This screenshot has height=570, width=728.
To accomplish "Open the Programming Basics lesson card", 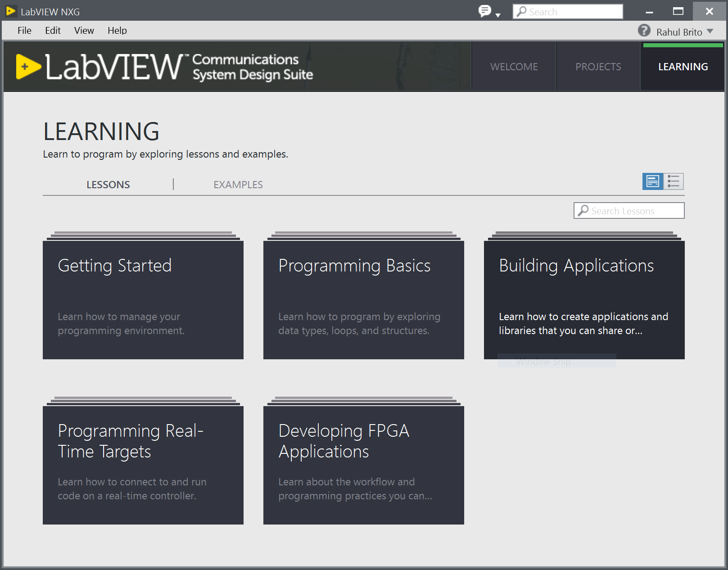I will (363, 299).
